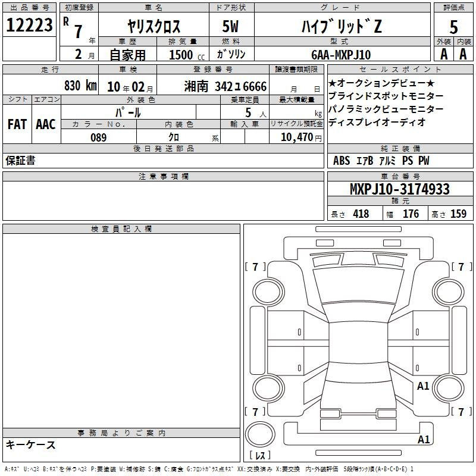Click the 車台番号 header
The width and height of the screenshot is (476, 476).
pyautogui.click(x=400, y=176)
